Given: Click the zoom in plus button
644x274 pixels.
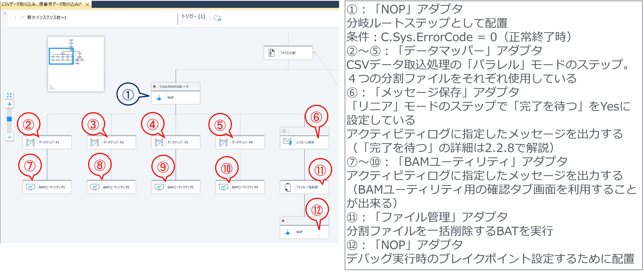Looking at the screenshot, I should click(9, 104).
